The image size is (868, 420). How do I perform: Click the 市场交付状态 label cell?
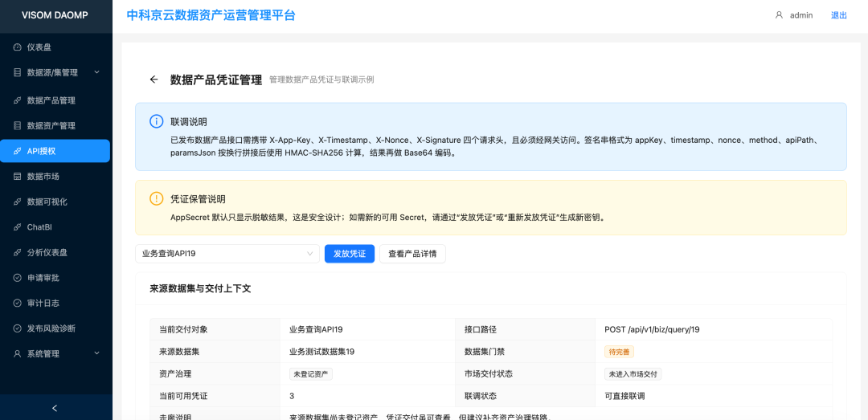click(x=525, y=374)
